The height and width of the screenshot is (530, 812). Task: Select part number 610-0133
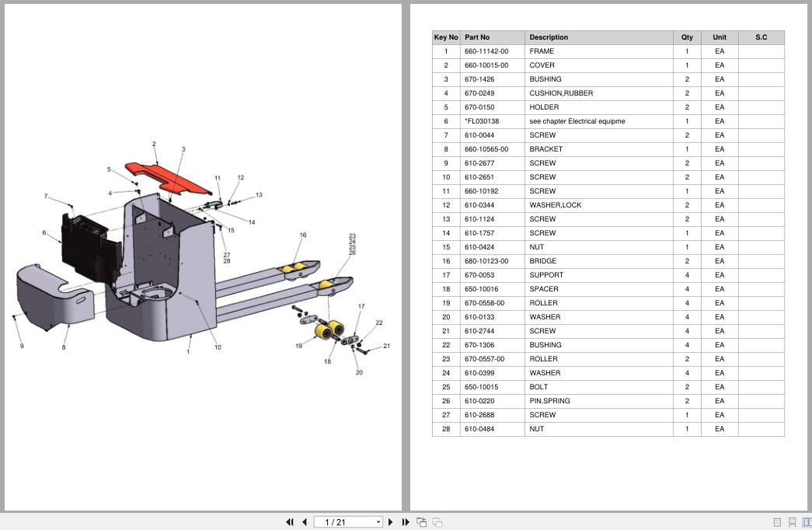click(x=479, y=317)
